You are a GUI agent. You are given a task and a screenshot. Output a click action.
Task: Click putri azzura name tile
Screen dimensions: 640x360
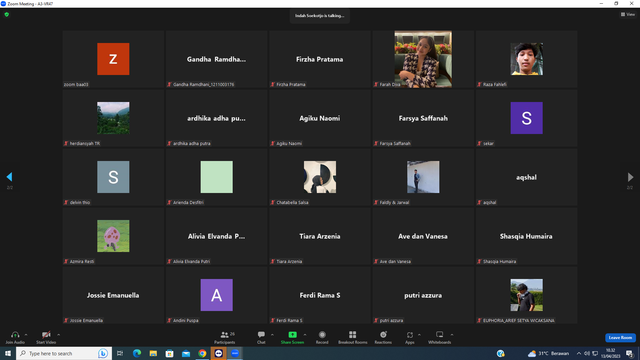[x=423, y=295]
